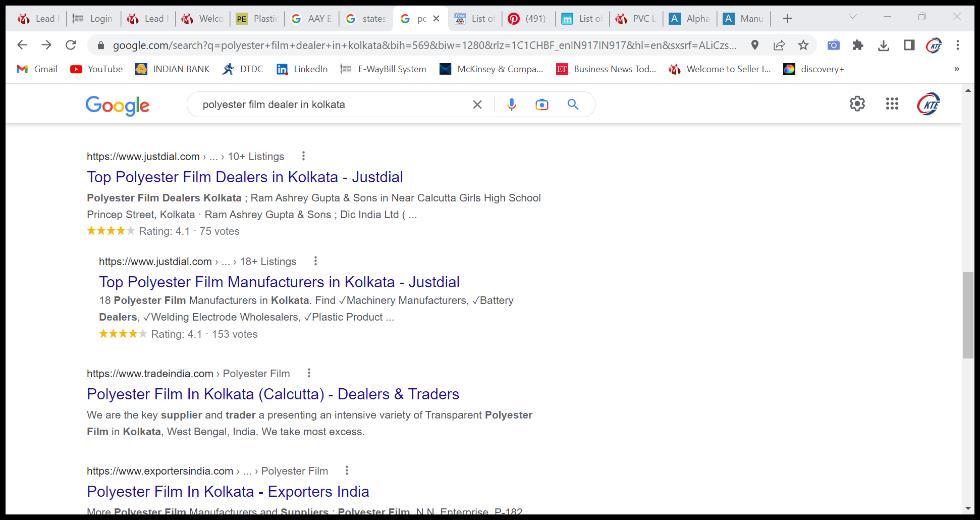This screenshot has height=520, width=980.
Task: Open options for Justdial Manufacturers result
Action: pyautogui.click(x=316, y=261)
